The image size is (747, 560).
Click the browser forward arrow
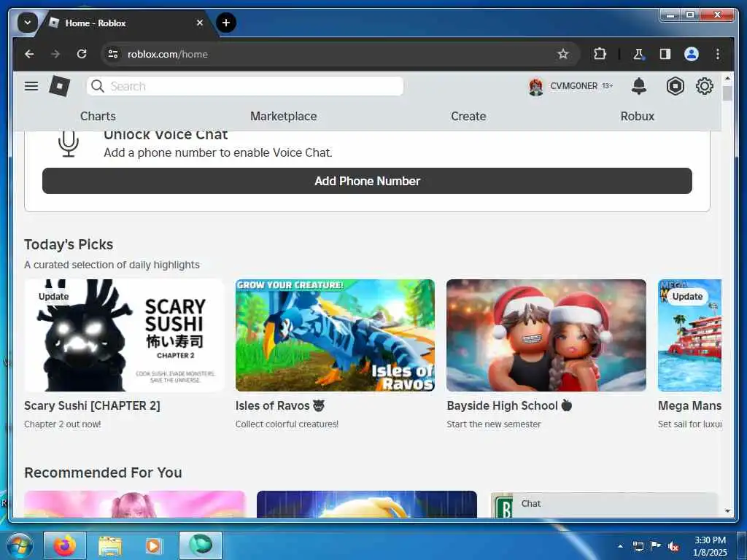55,54
